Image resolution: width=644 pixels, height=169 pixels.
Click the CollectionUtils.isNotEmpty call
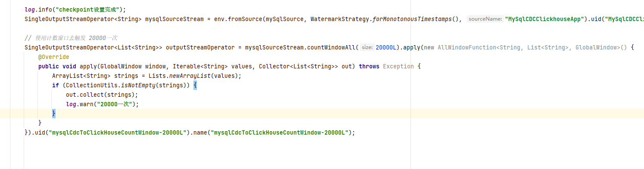tap(119, 85)
